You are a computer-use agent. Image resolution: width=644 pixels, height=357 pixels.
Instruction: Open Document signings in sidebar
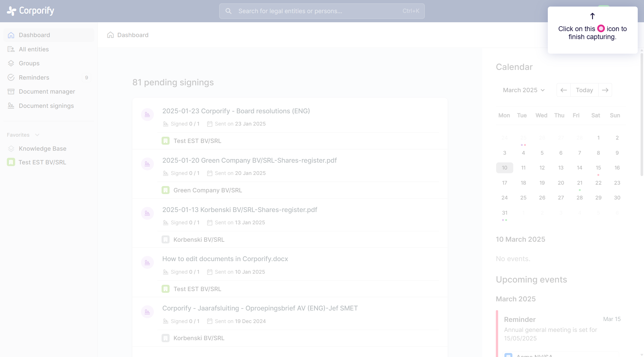(x=46, y=106)
